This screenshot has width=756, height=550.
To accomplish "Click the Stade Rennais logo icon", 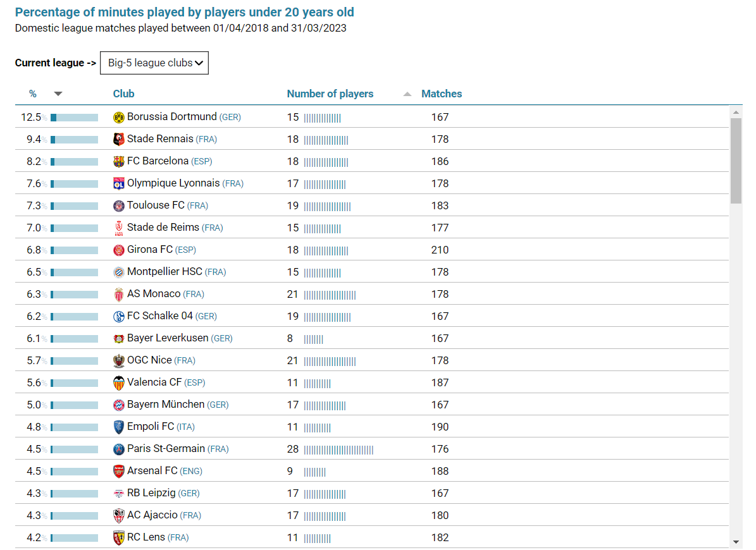I will [x=119, y=140].
